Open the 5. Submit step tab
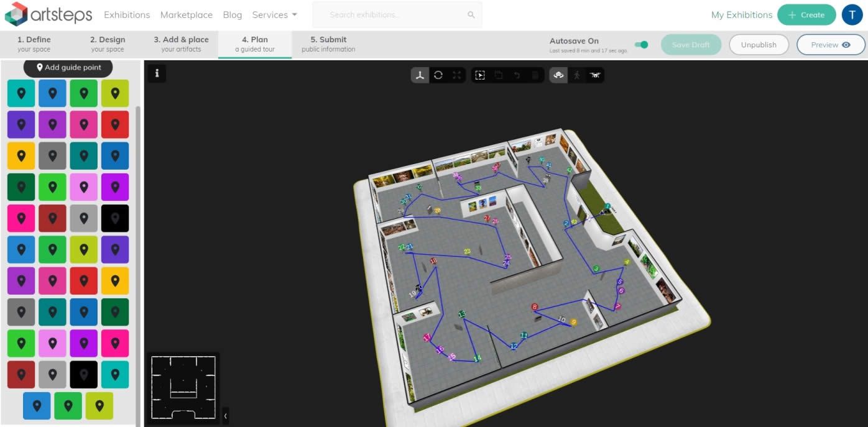 [x=328, y=44]
